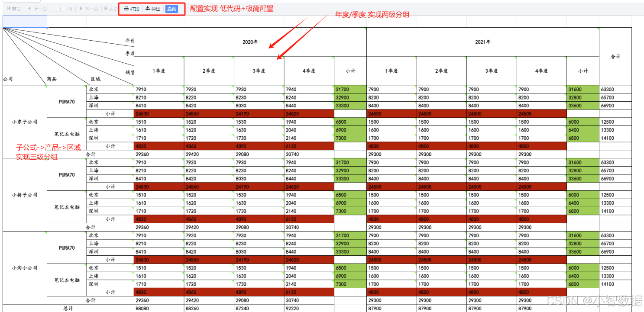Select the 2021年 year header cell
This screenshot has width=644, height=312.
tap(483, 42)
